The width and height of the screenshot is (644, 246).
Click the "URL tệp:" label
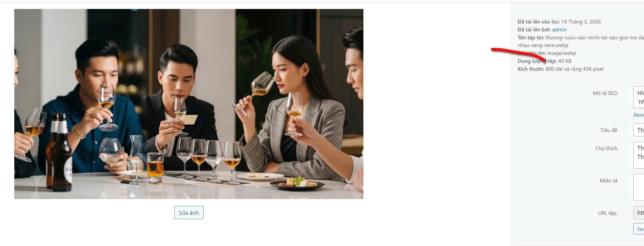[x=608, y=213]
